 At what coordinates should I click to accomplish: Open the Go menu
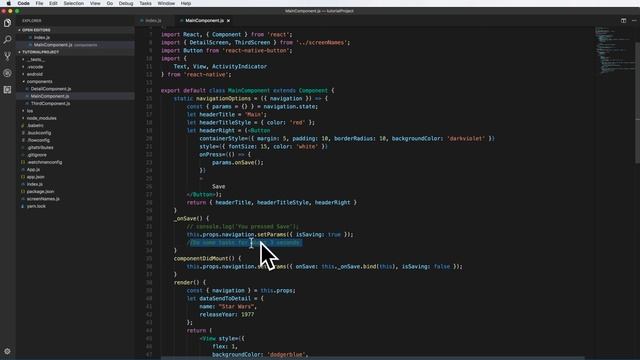point(110,3)
